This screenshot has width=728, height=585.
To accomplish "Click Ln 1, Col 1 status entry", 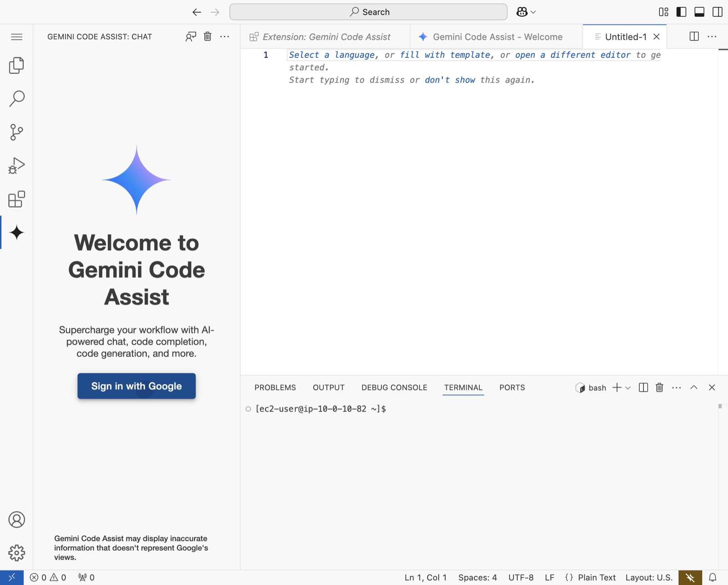I will (425, 577).
